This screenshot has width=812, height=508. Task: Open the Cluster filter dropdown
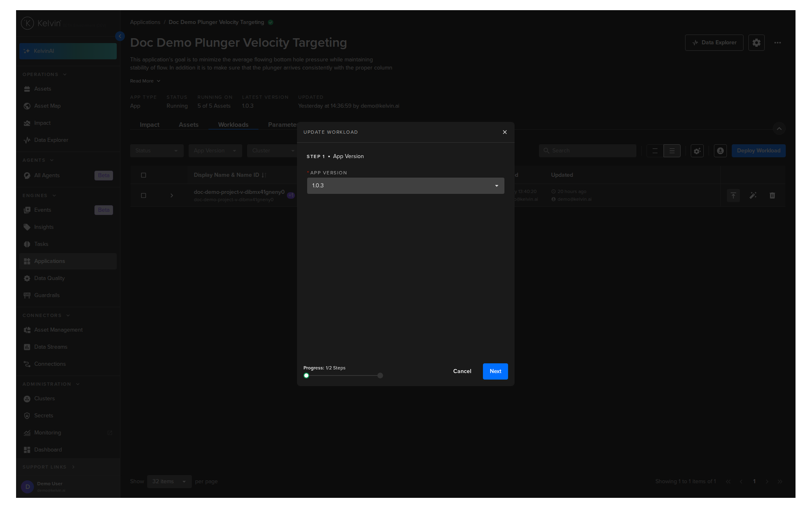[x=273, y=151]
